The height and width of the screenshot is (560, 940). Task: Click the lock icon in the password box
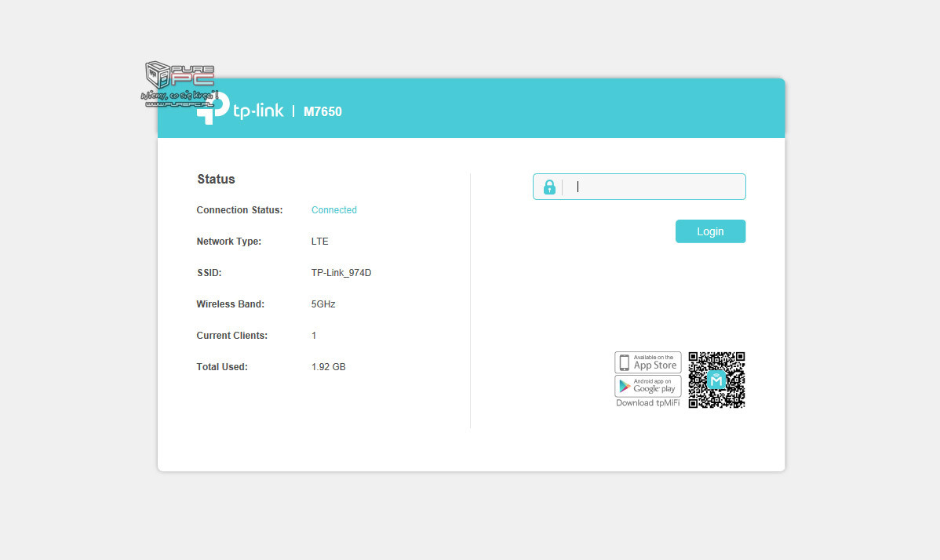[x=549, y=187]
